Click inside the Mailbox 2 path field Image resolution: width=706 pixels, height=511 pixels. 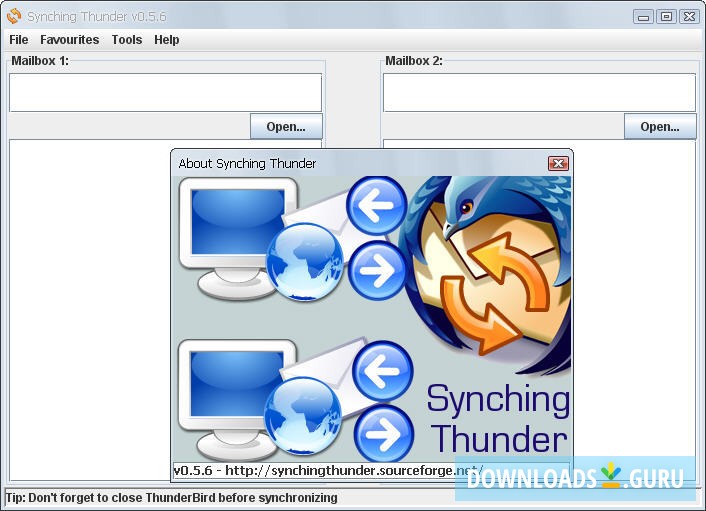(539, 93)
